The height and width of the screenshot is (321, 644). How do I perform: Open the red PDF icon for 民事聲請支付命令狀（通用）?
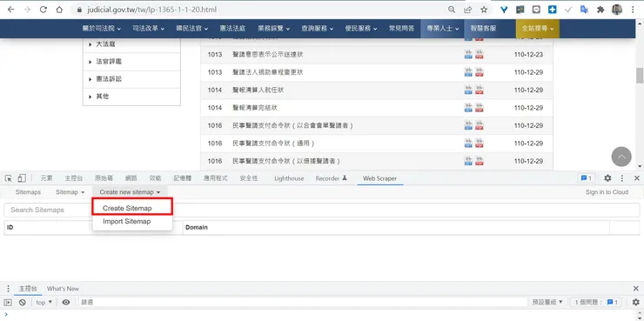pos(480,144)
